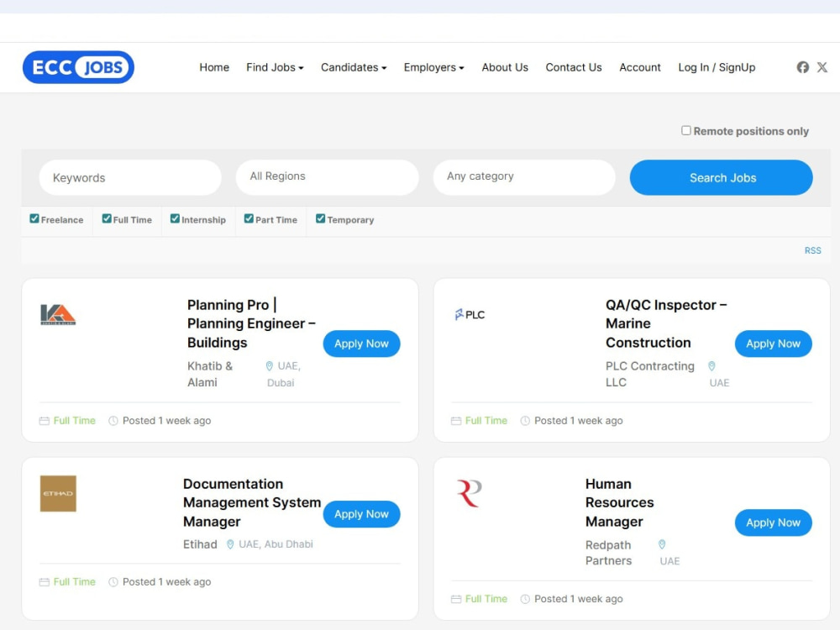Image resolution: width=840 pixels, height=630 pixels.
Task: Click clock icon on Documentation Manager card
Action: click(113, 582)
